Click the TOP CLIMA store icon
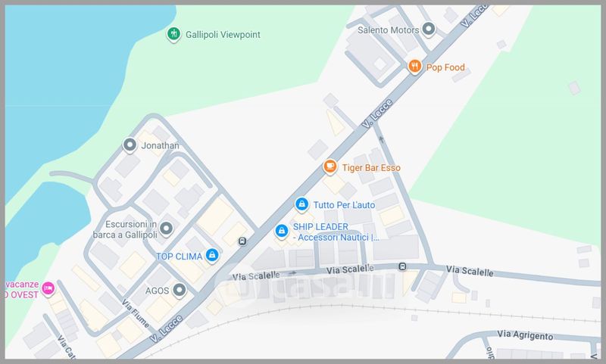This screenshot has height=364, width=606. pyautogui.click(x=212, y=255)
